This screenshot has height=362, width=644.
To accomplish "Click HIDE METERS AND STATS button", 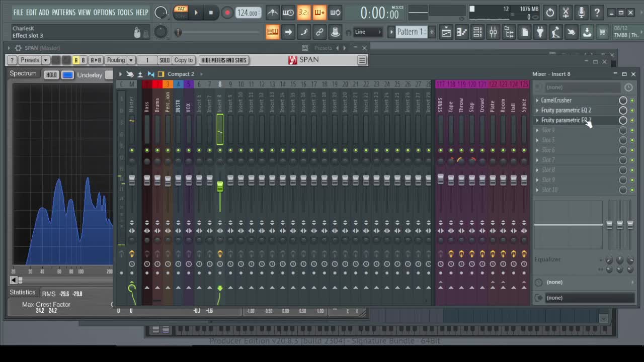I will point(224,60).
